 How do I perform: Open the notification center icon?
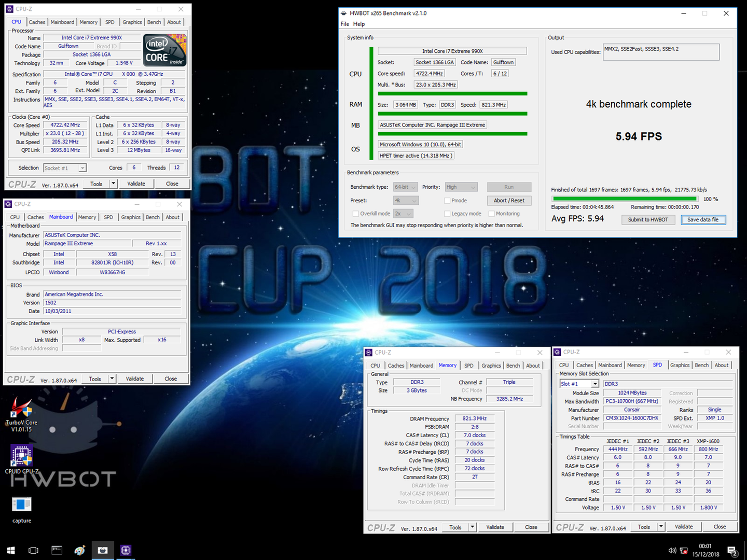732,551
